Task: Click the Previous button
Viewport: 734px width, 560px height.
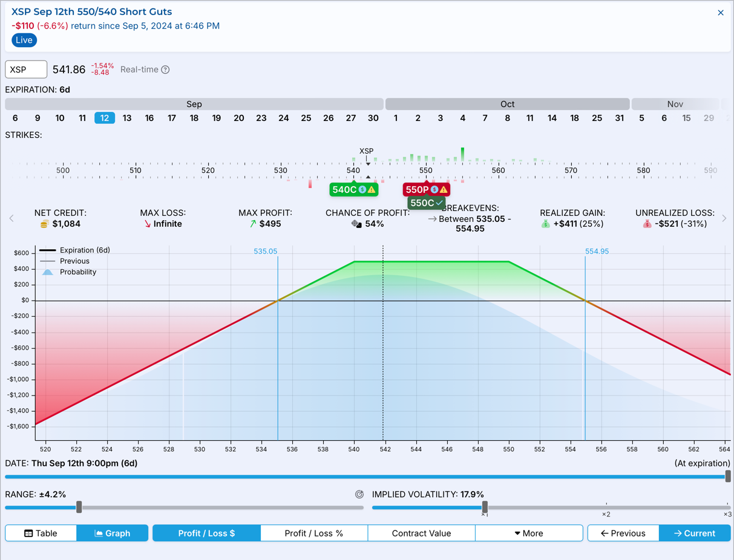Action: 623,533
